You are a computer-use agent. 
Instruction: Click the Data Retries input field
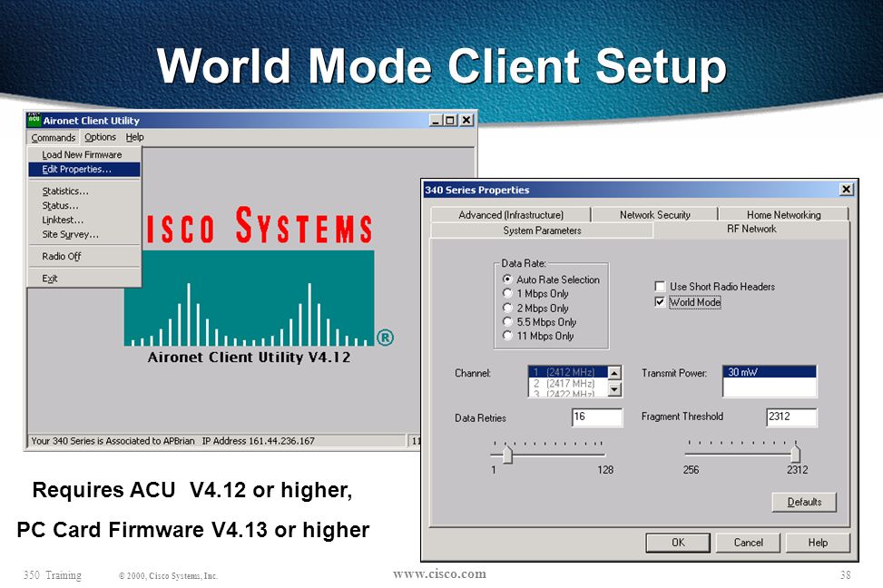pyautogui.click(x=597, y=416)
